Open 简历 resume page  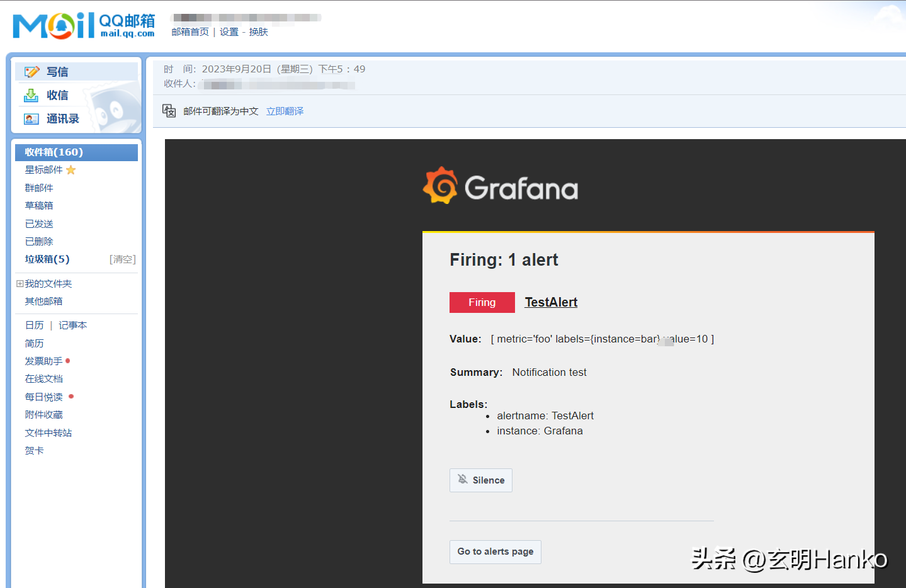click(35, 344)
